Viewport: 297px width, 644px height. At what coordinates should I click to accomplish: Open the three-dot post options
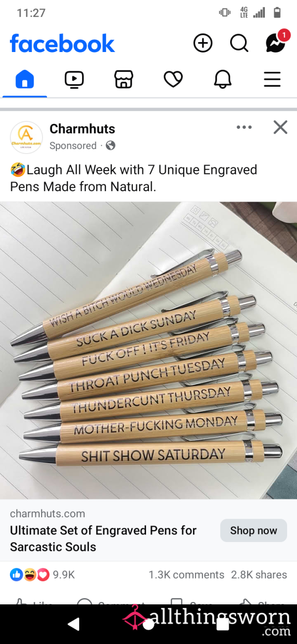[x=244, y=127]
